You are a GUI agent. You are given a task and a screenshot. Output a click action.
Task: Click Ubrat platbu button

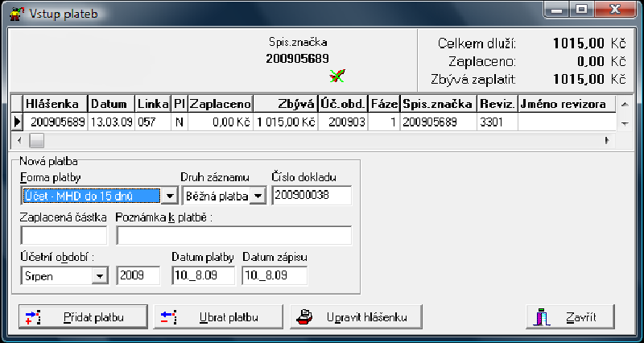tap(218, 317)
